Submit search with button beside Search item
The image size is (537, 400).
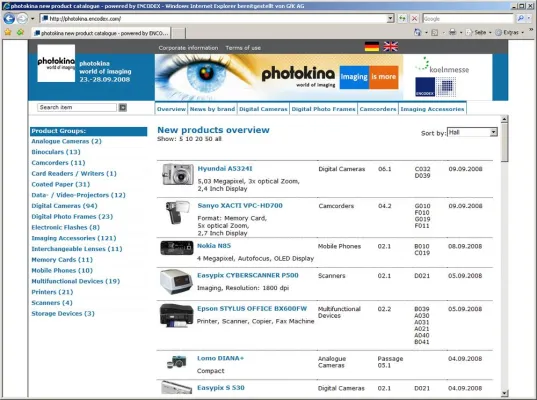[123, 108]
